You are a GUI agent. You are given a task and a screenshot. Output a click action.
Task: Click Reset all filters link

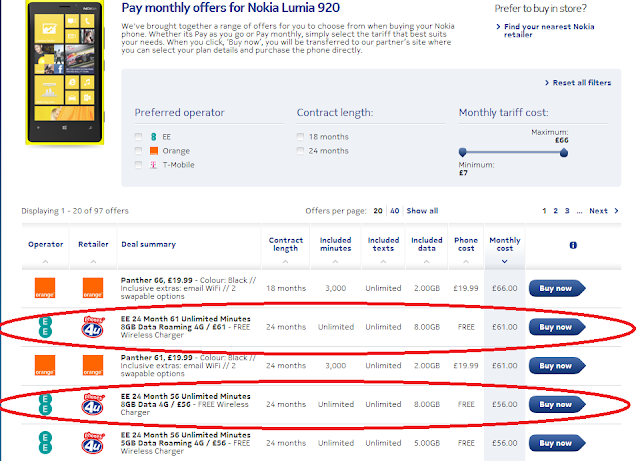[582, 82]
